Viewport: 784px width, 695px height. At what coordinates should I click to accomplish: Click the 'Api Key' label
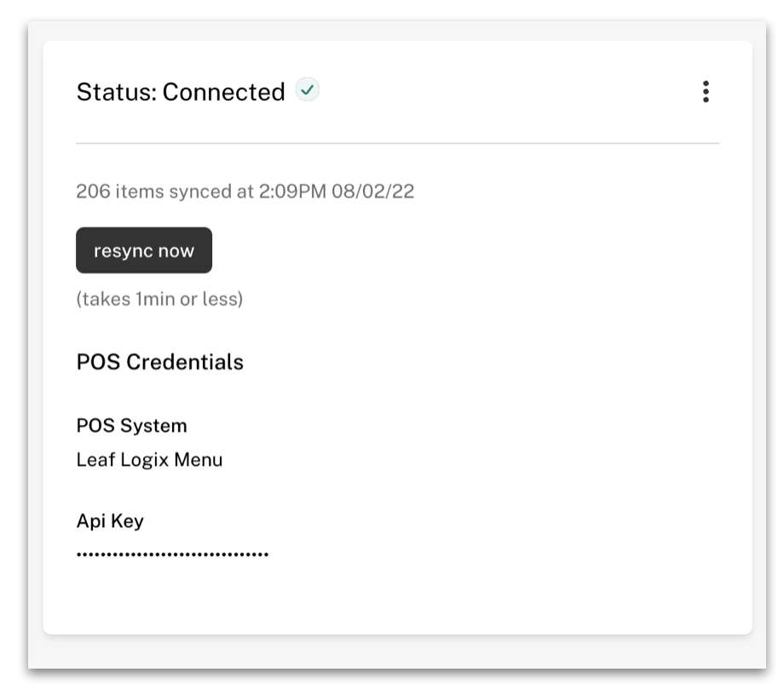(110, 521)
